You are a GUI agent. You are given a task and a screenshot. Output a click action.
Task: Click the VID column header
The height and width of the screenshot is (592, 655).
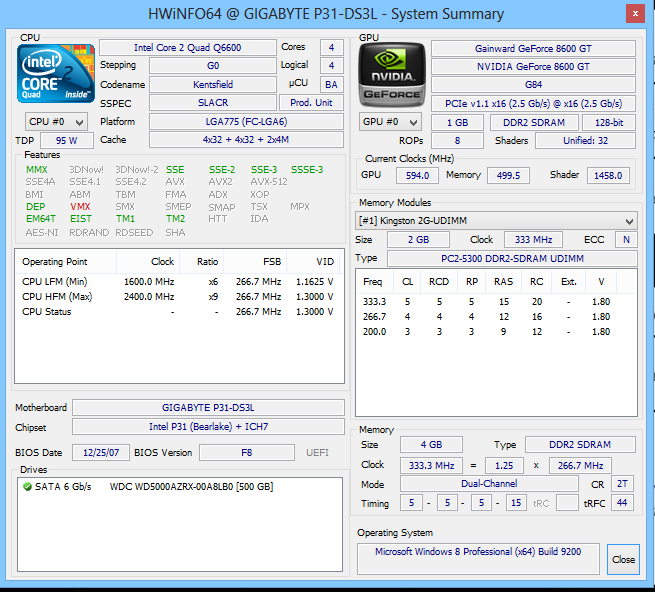(313, 262)
